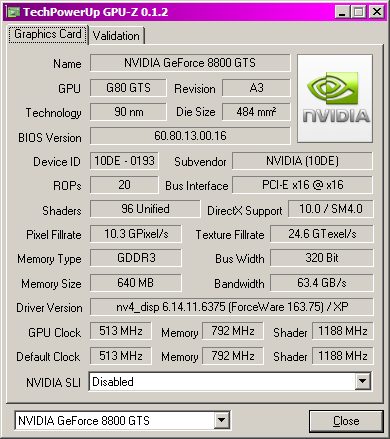The height and width of the screenshot is (439, 390).
Task: Click the Name field NVIDIA GeForce 8800 GTS
Action: (x=190, y=63)
